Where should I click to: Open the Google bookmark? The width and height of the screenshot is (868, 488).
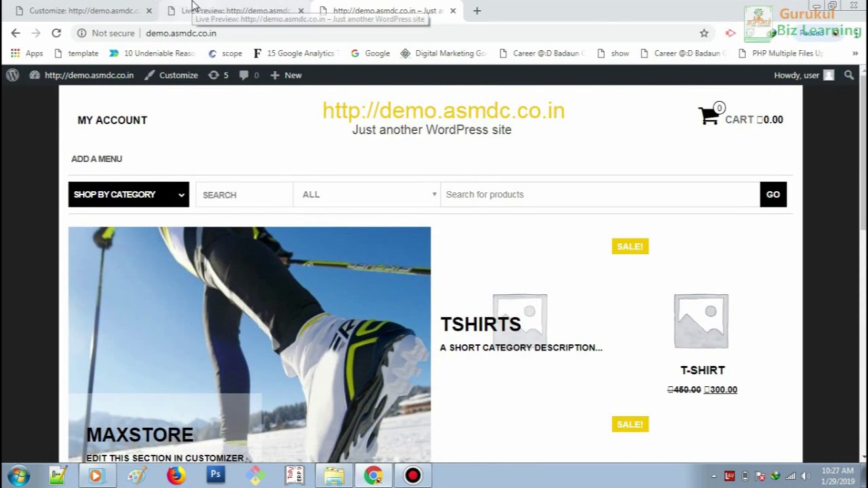click(x=370, y=53)
